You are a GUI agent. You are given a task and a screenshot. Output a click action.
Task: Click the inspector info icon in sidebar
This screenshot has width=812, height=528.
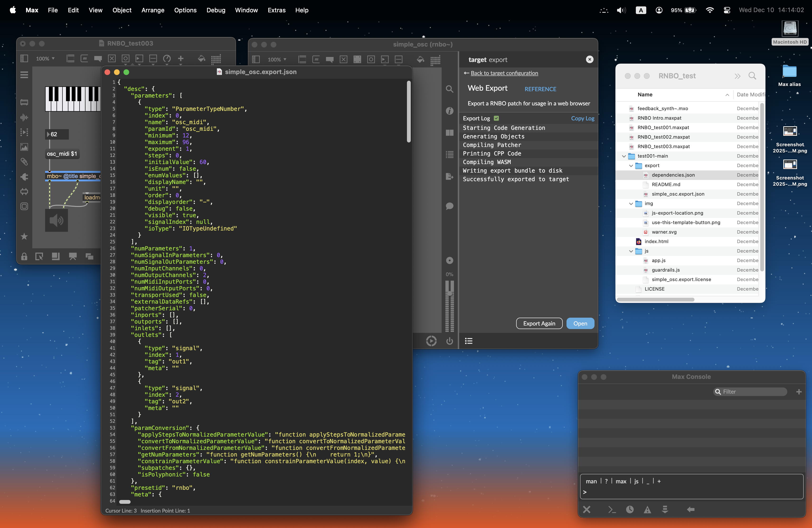coord(449,111)
